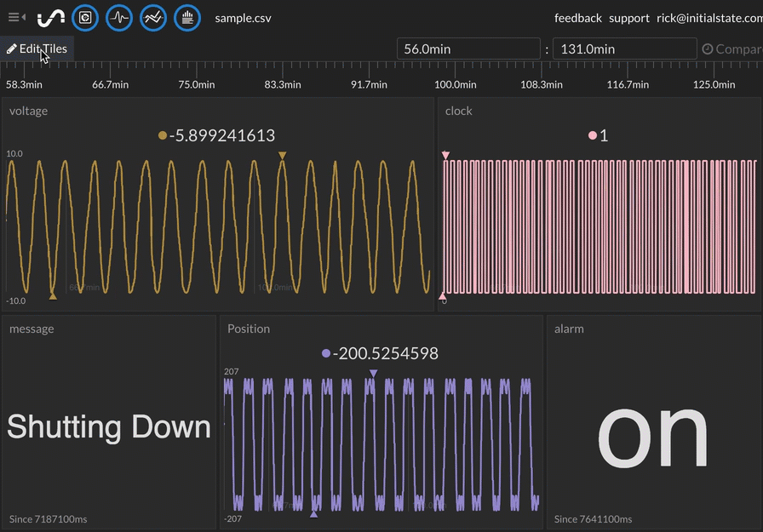Select the message tile showing Shutting Down

109,426
